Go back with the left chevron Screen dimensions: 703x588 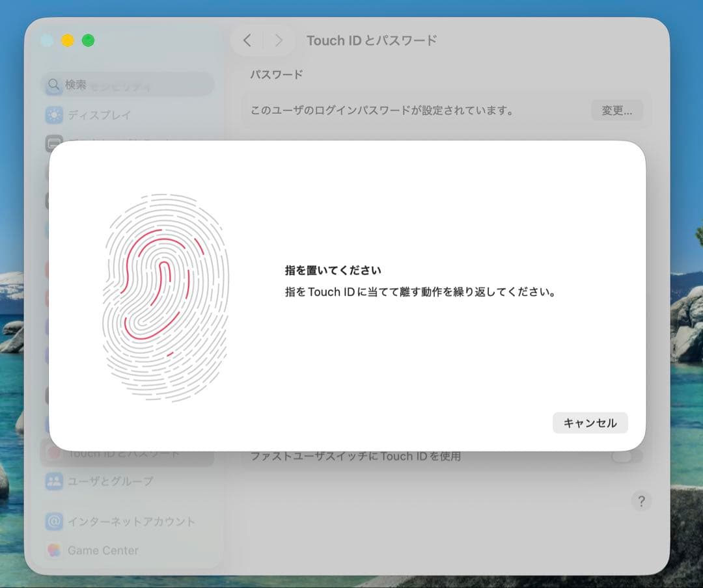[x=247, y=40]
